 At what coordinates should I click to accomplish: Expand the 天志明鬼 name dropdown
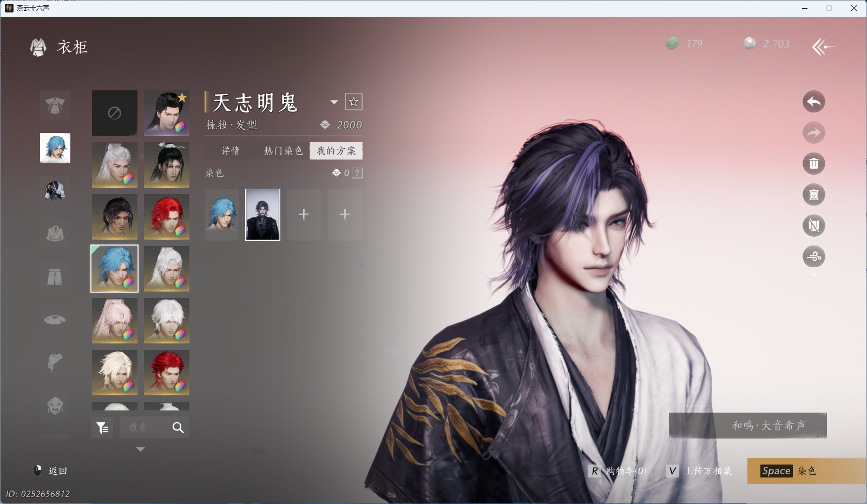(334, 102)
